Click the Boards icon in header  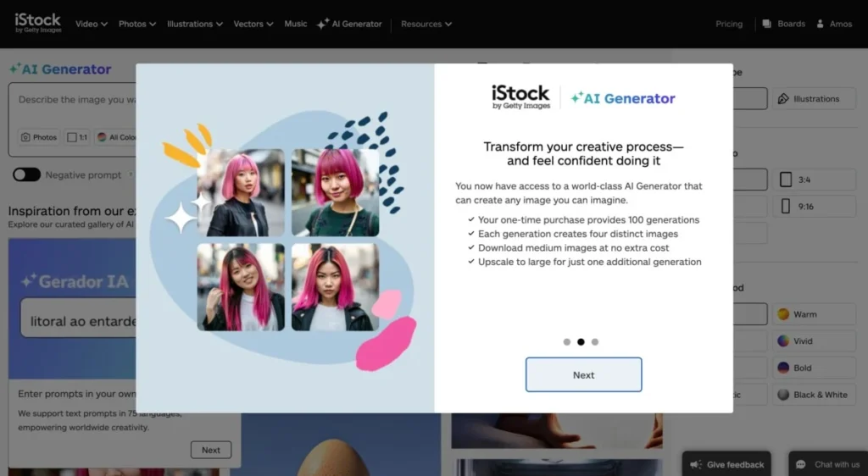click(766, 24)
